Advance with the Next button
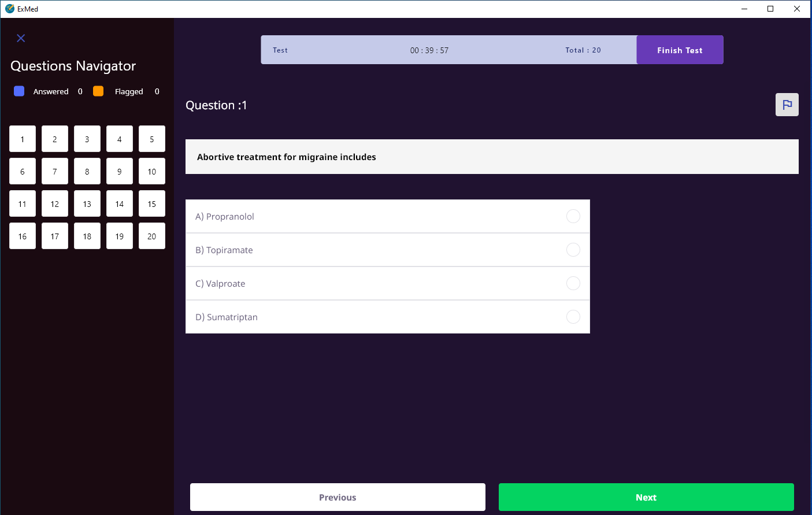This screenshot has width=812, height=515. coord(646,497)
